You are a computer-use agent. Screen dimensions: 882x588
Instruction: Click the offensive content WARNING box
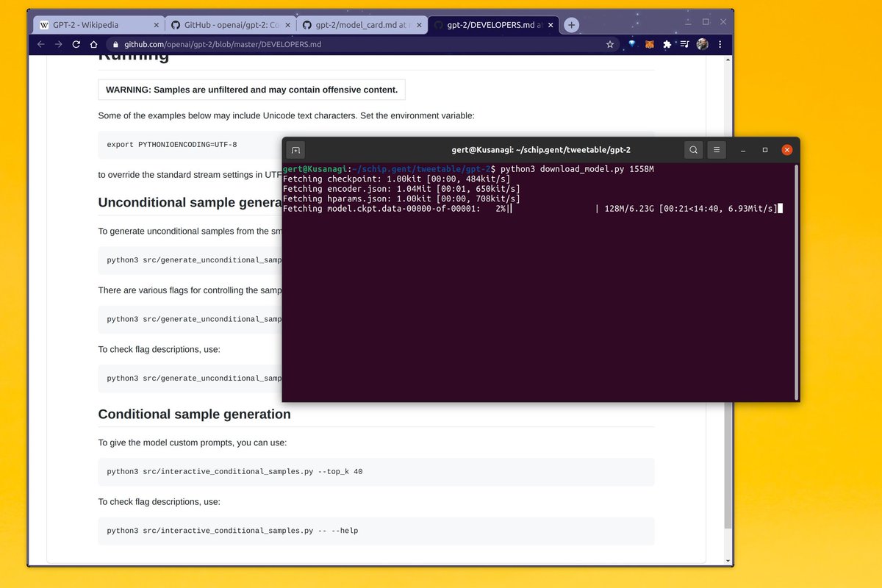click(x=251, y=90)
